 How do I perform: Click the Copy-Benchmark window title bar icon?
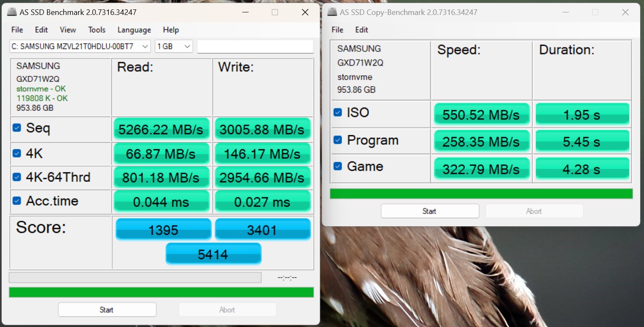(332, 12)
